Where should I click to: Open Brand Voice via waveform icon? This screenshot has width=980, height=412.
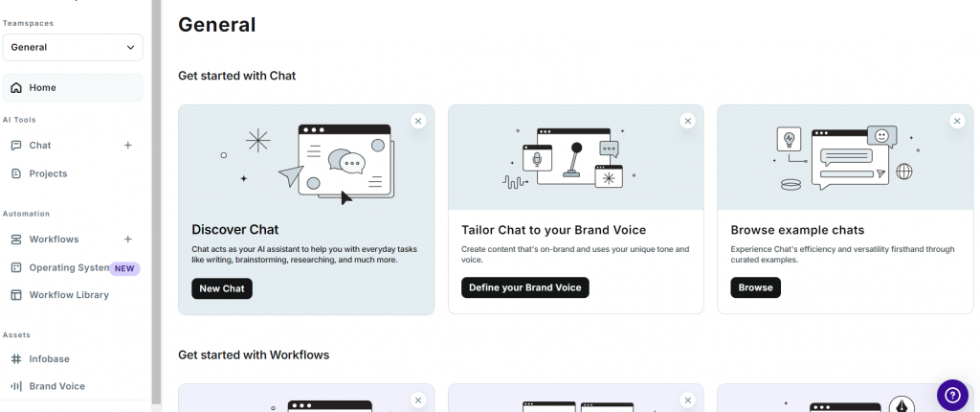[x=16, y=386]
